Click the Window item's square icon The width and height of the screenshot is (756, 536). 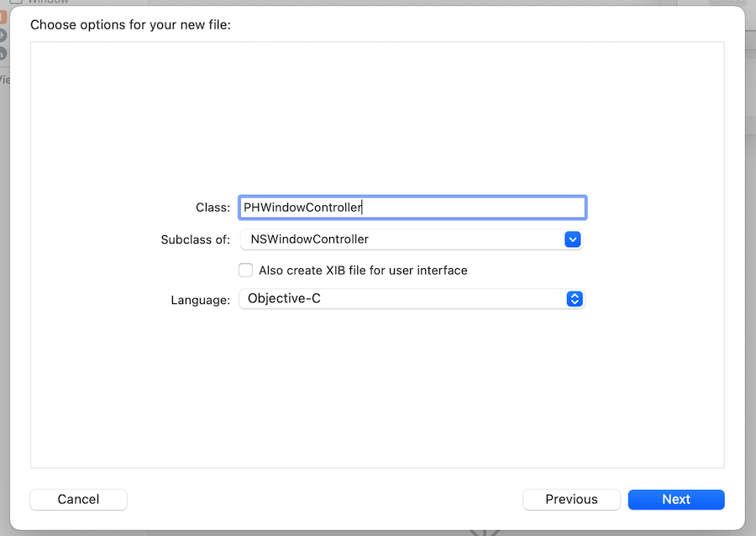(x=16, y=3)
